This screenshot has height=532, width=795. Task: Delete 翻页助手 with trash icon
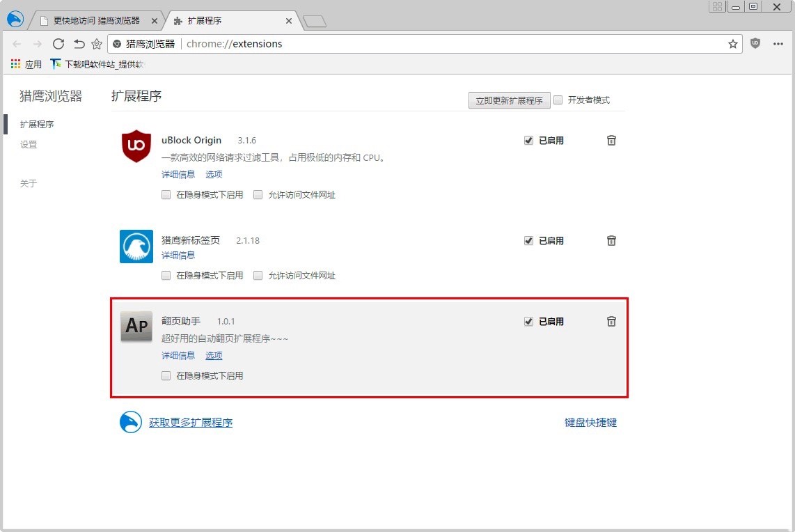[611, 321]
